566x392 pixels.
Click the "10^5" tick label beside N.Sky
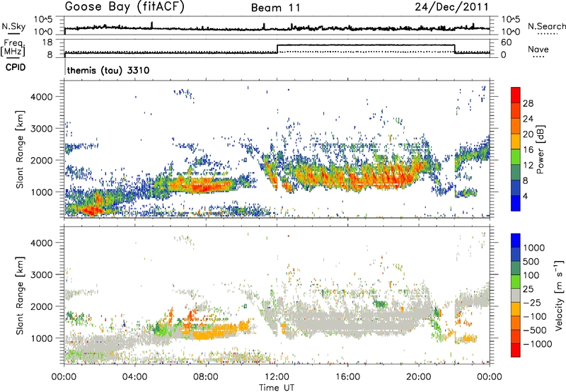pyautogui.click(x=43, y=19)
